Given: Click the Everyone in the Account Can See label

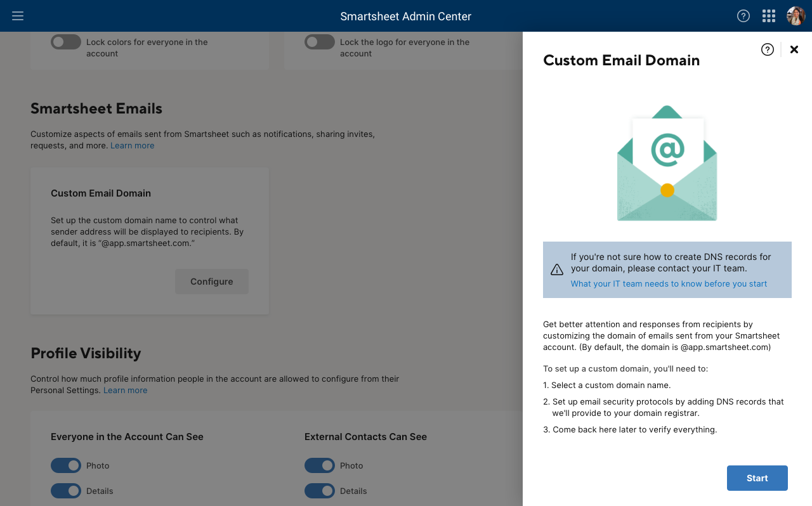Looking at the screenshot, I should (x=127, y=436).
